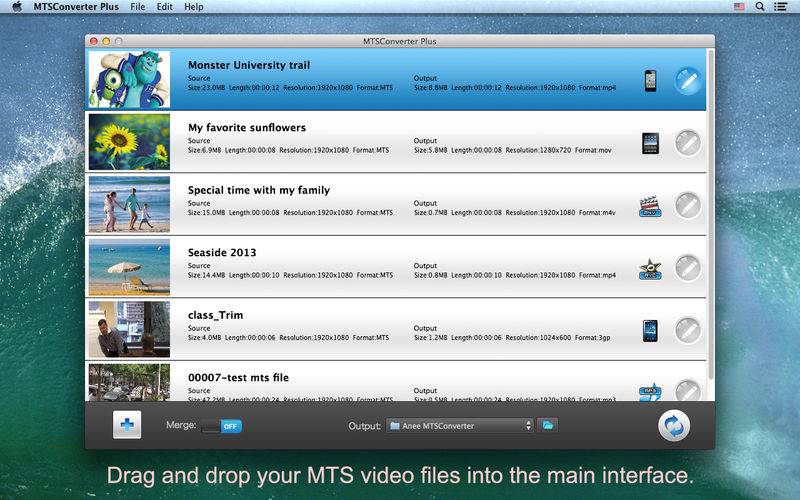The height and width of the screenshot is (500, 800).
Task: Click 'Format:mov' output text for sunflowers
Action: (x=593, y=150)
